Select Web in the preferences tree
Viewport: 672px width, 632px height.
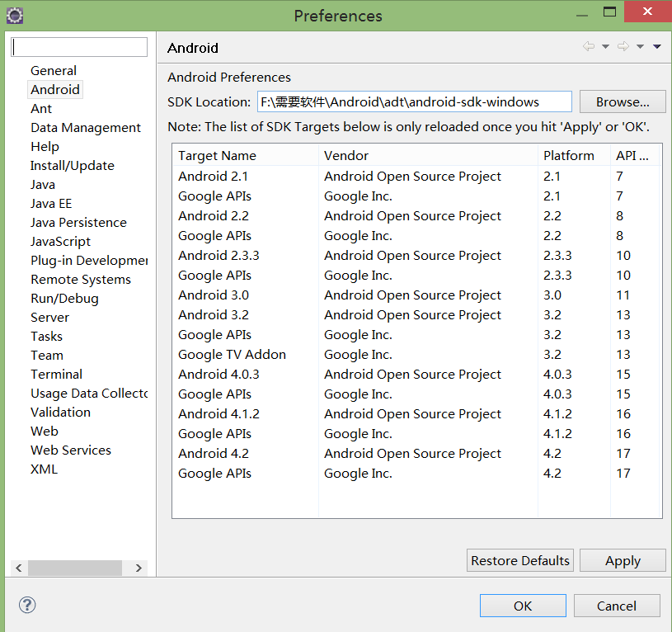click(x=45, y=431)
